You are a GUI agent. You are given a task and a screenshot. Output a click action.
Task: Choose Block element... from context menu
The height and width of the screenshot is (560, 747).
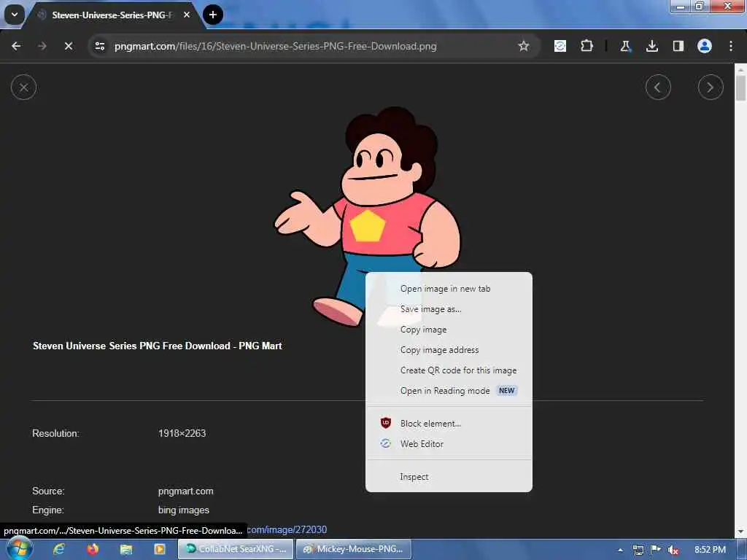[x=449, y=424]
